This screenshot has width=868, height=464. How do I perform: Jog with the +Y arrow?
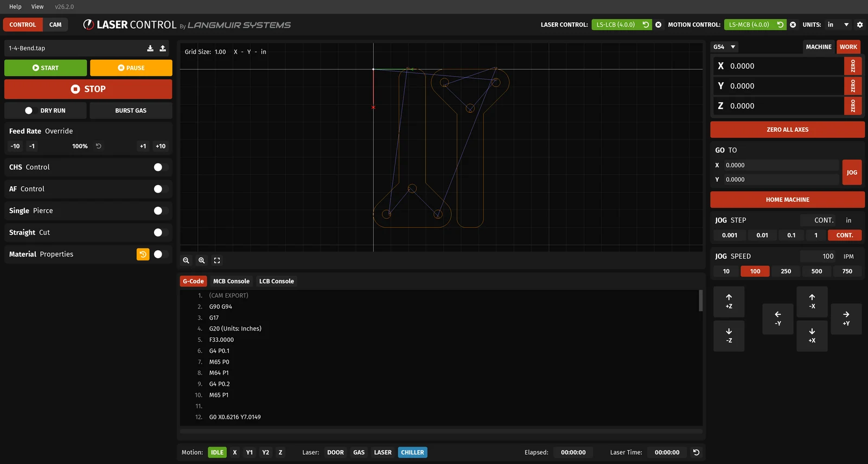[846, 319]
